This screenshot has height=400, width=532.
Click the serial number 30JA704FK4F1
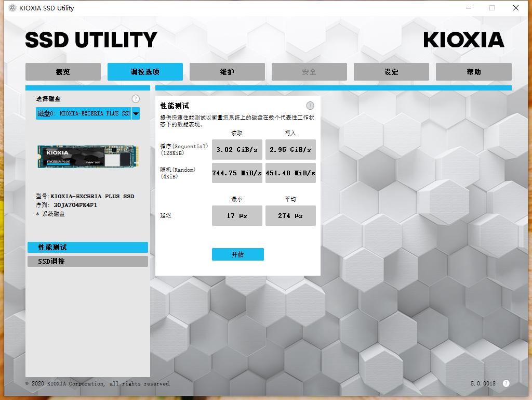[x=75, y=205]
